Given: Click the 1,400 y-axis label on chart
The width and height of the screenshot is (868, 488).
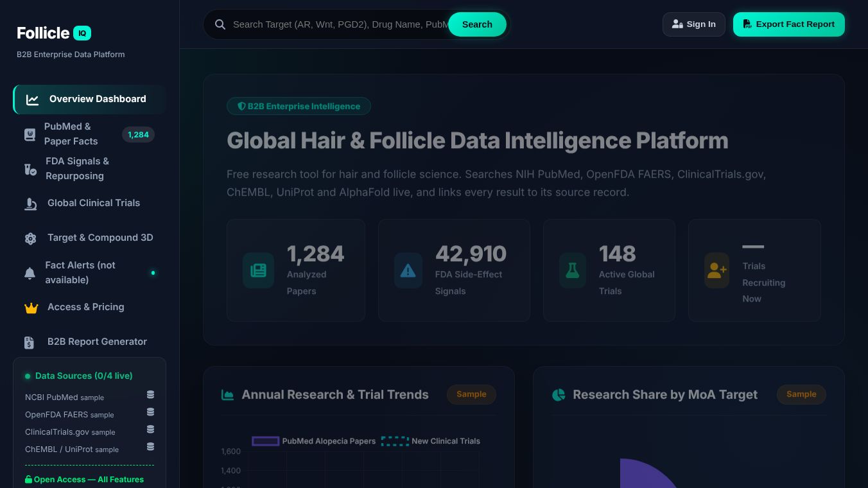Looking at the screenshot, I should 231,471.
